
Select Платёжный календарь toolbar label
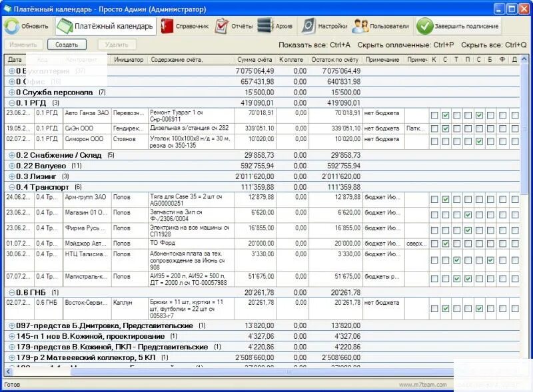[113, 26]
